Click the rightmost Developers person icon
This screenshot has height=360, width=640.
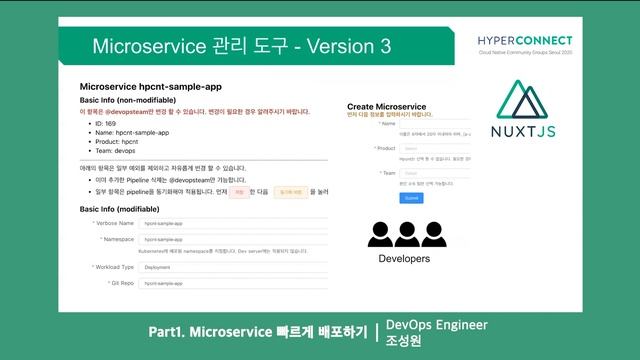point(434,234)
